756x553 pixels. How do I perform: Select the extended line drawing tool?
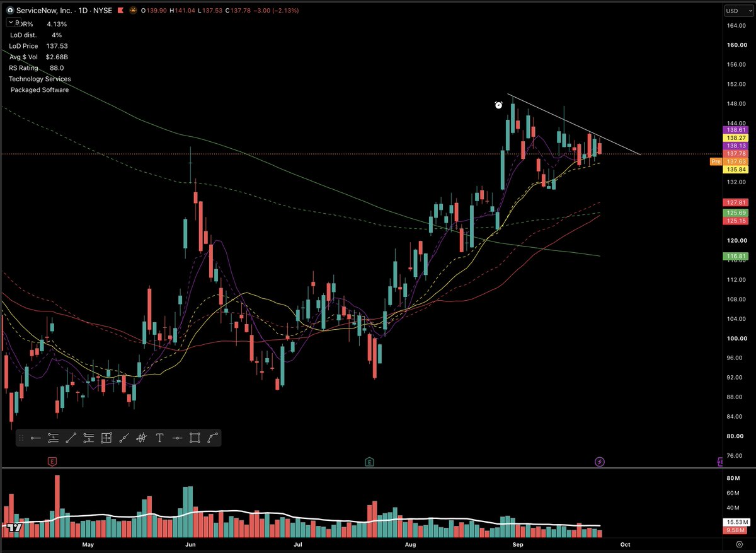click(x=124, y=438)
